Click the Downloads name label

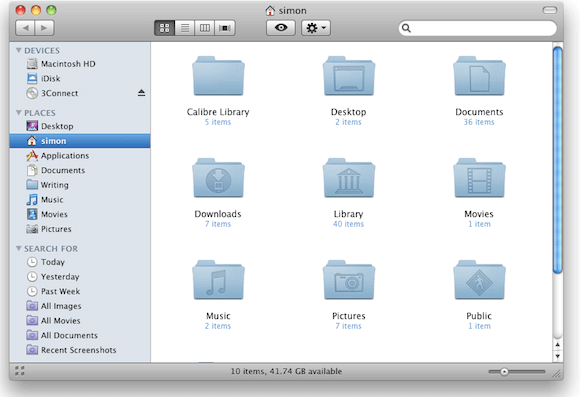click(x=218, y=214)
